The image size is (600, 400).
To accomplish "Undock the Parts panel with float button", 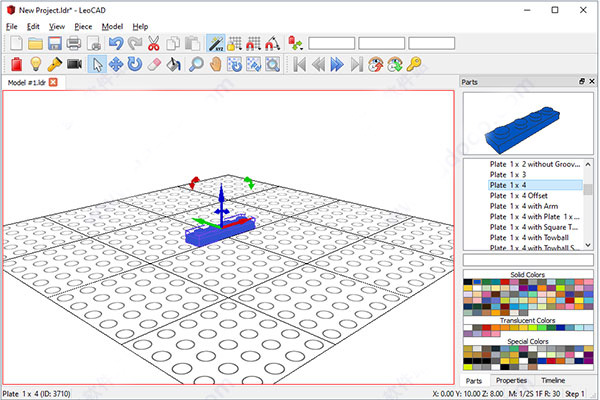I will 581,81.
